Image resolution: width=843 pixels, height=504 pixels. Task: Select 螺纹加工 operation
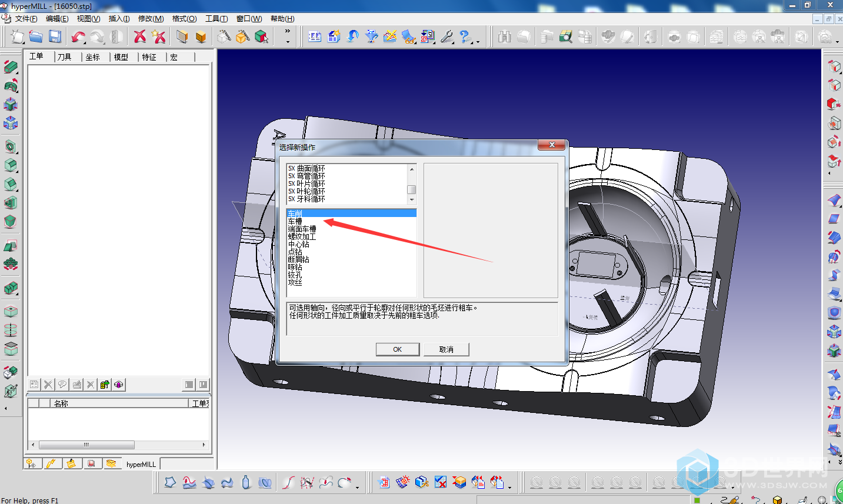[x=302, y=236]
